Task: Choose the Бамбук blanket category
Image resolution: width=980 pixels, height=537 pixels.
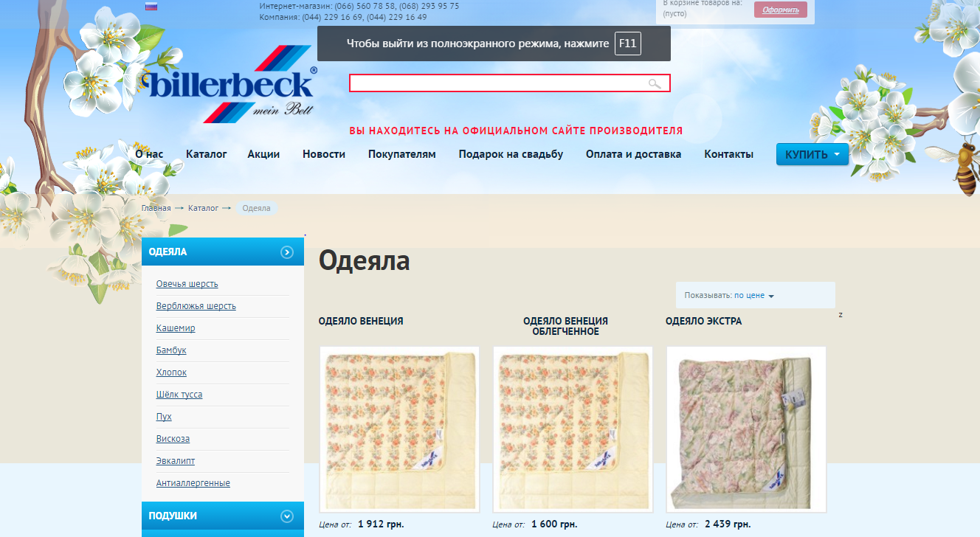Action: [171, 350]
